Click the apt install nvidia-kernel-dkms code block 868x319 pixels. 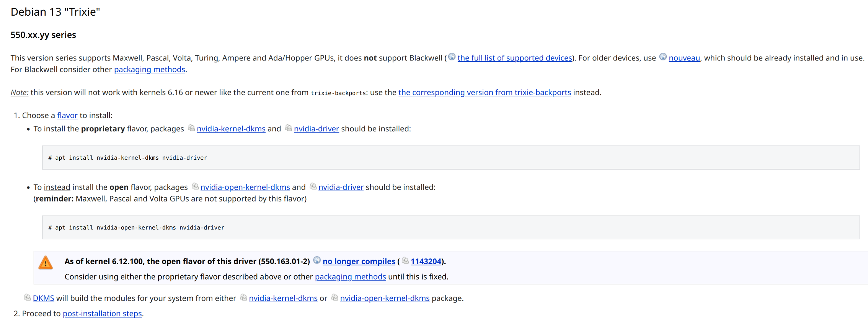point(451,157)
